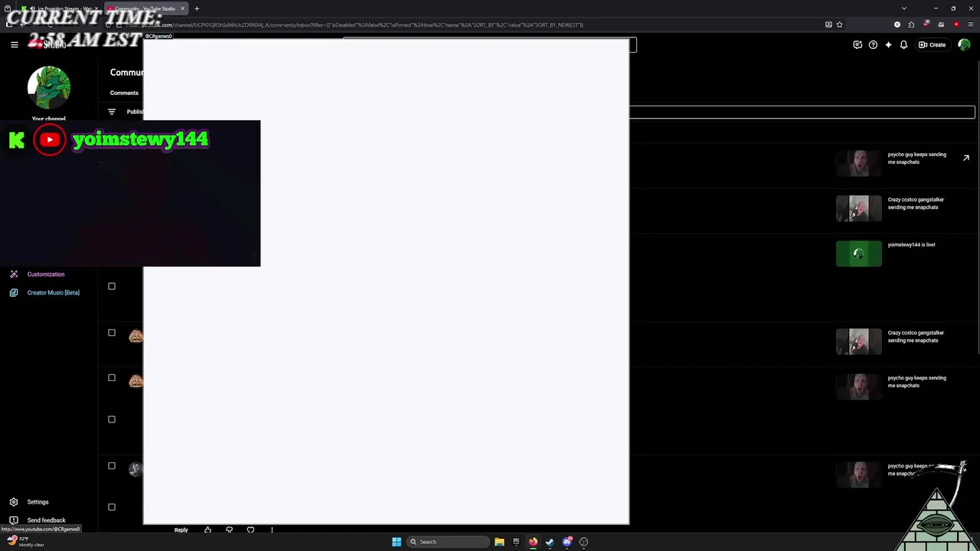Open the list all tabs dropdown
Image resolution: width=980 pixels, height=551 pixels.
(904, 8)
